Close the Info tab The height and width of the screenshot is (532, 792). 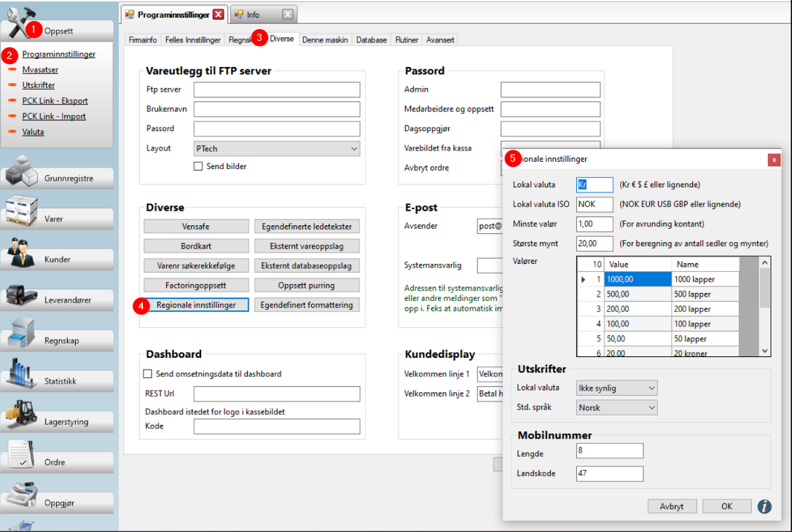click(287, 14)
